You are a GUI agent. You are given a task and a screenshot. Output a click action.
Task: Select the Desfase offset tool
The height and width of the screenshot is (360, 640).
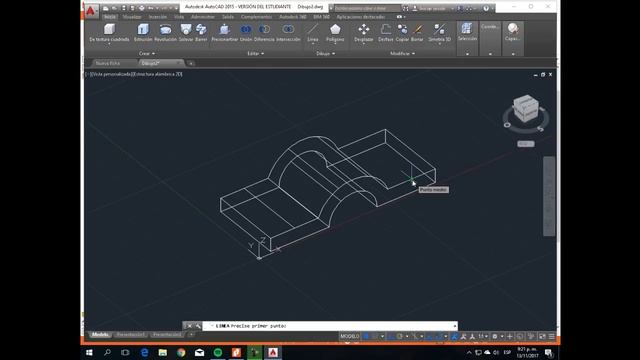(x=385, y=33)
